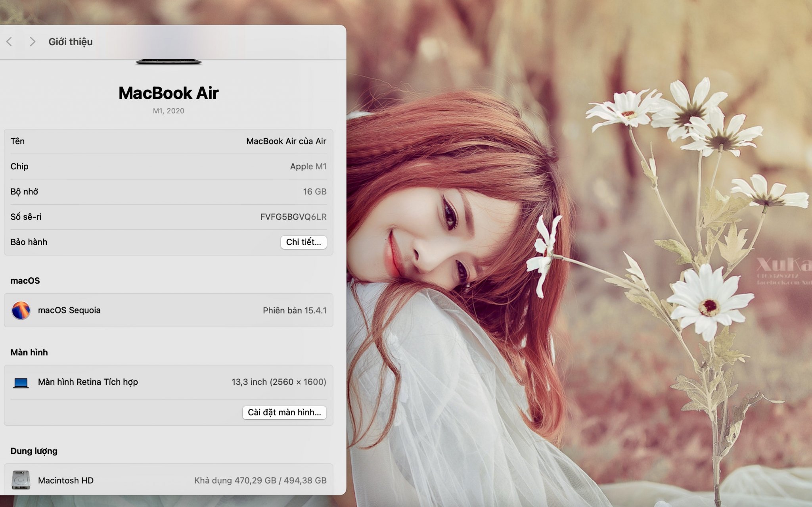Click the Phiên bản 15.4.1 version text
The width and height of the screenshot is (812, 507).
coord(294,310)
